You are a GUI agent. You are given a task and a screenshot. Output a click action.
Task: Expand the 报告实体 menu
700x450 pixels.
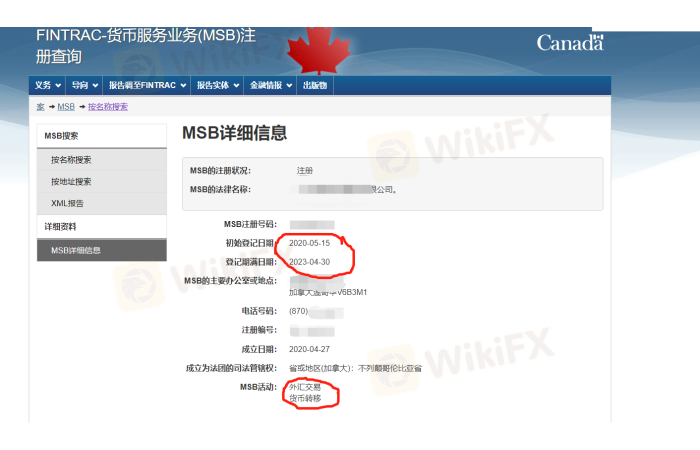coord(218,85)
